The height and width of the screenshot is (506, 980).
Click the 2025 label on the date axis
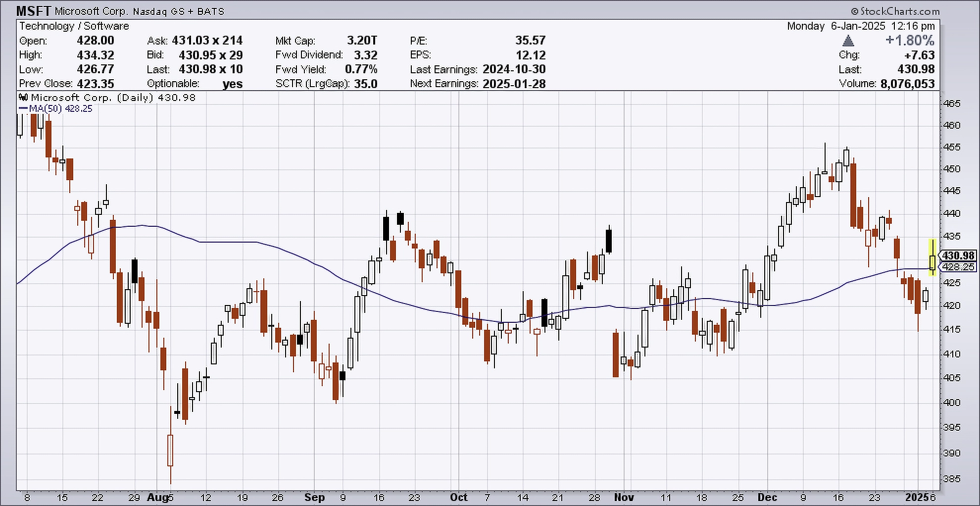[x=917, y=497]
